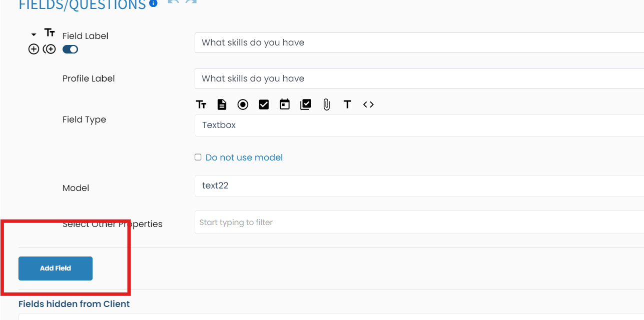Click the plus icon with left bracket
This screenshot has width=644, height=320.
49,49
